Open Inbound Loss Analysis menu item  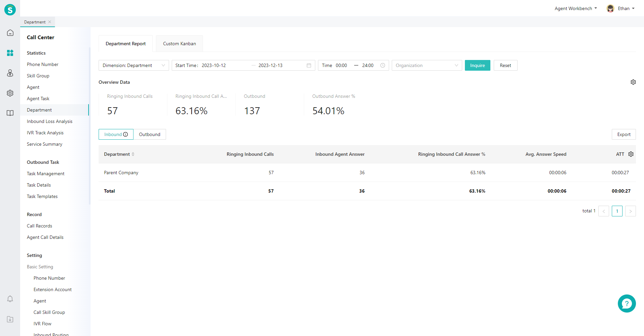50,121
